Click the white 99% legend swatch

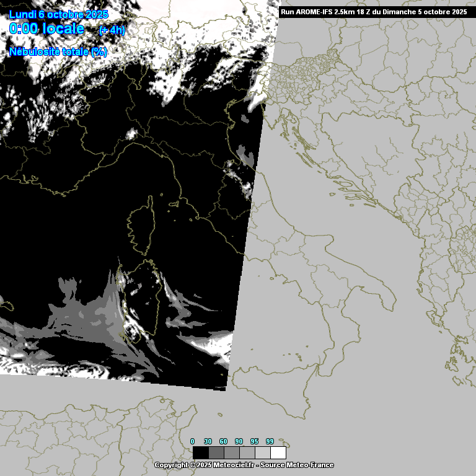pos(278,452)
